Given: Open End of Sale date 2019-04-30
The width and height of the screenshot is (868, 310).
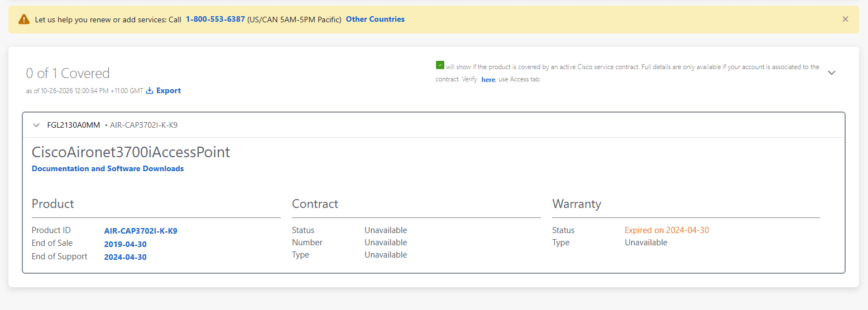Looking at the screenshot, I should click(126, 244).
